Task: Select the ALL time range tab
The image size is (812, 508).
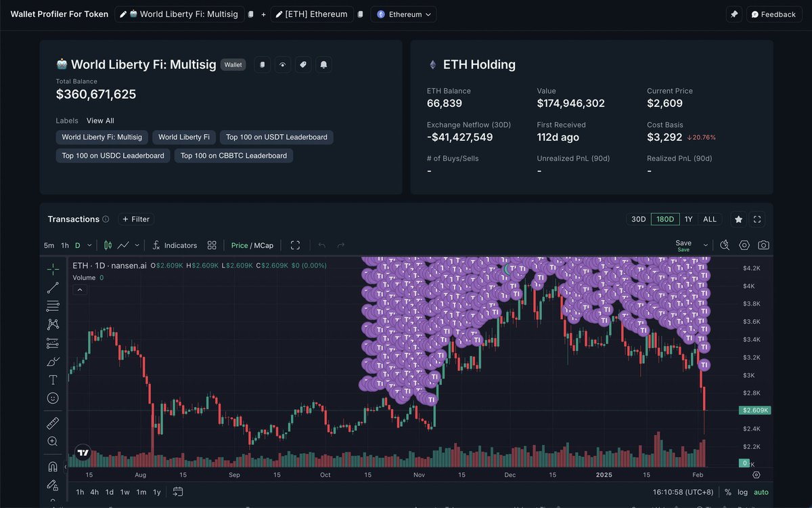Action: point(710,219)
